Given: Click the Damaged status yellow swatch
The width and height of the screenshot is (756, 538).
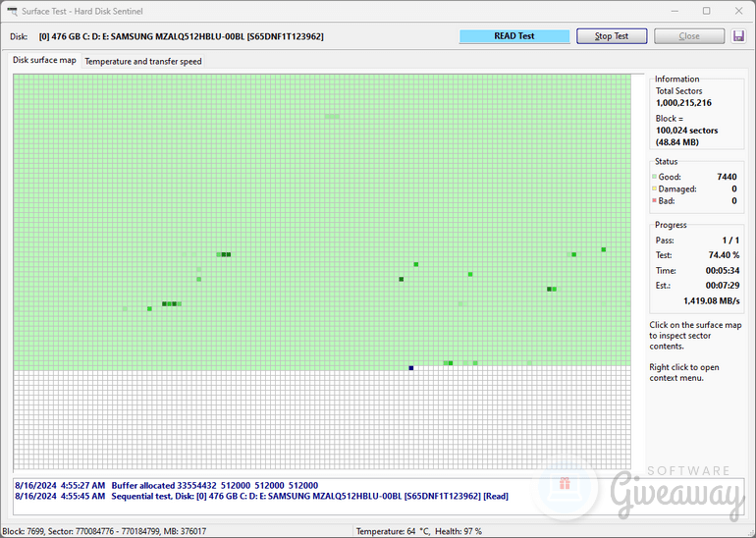Looking at the screenshot, I should click(654, 188).
